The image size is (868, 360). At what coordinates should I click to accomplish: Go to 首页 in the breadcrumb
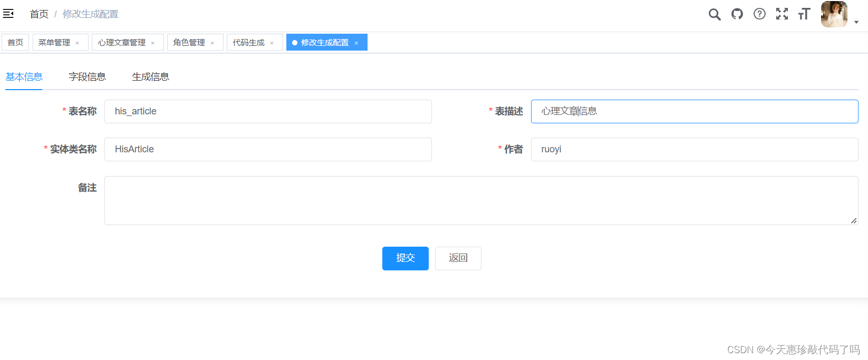point(39,14)
